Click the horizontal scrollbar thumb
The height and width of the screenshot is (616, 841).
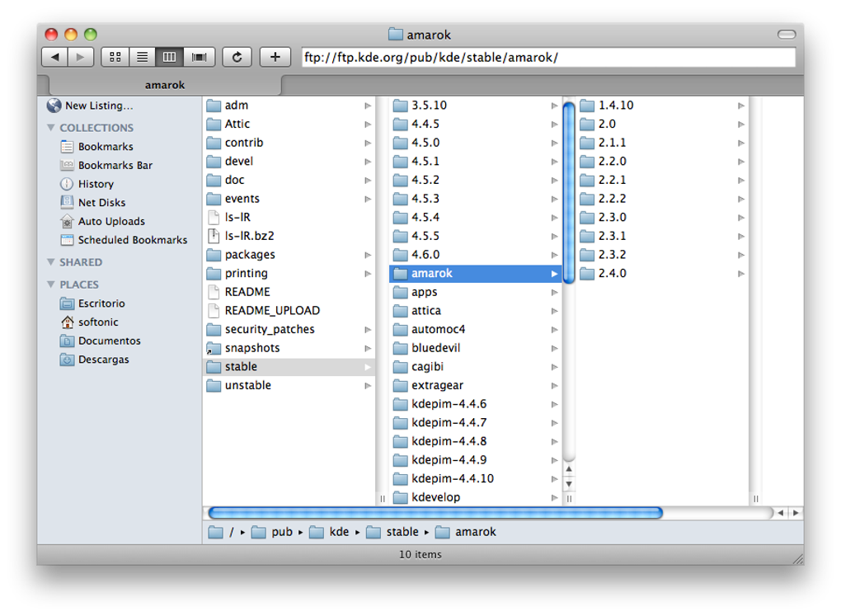(435, 513)
